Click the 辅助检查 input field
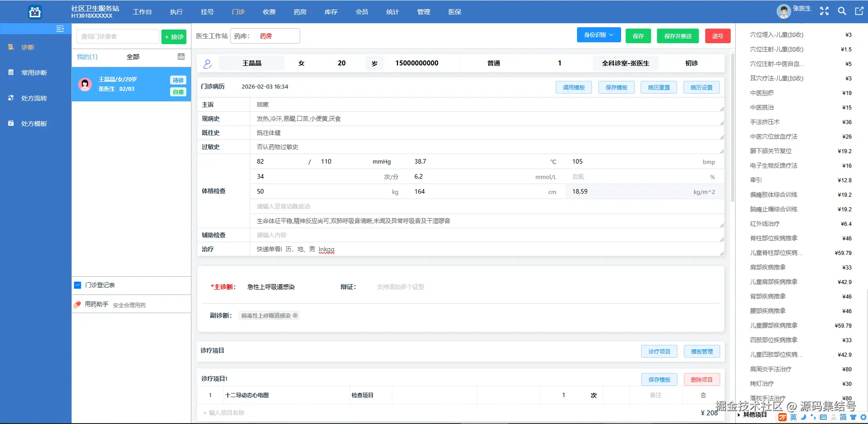This screenshot has width=868, height=424. coord(487,235)
